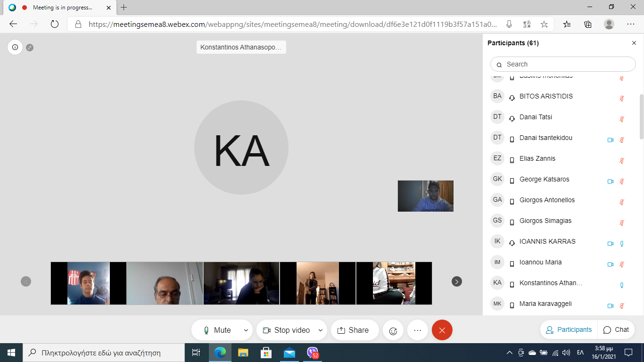Open Viber from the taskbar

click(x=313, y=352)
